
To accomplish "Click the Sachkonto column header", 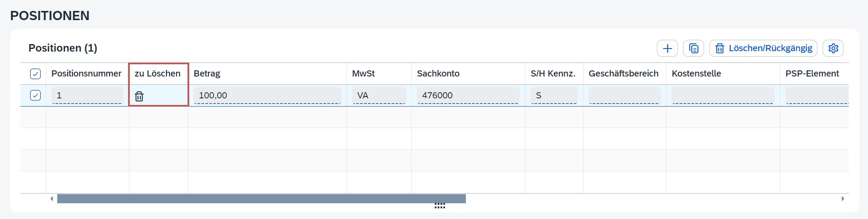I will pyautogui.click(x=438, y=74).
